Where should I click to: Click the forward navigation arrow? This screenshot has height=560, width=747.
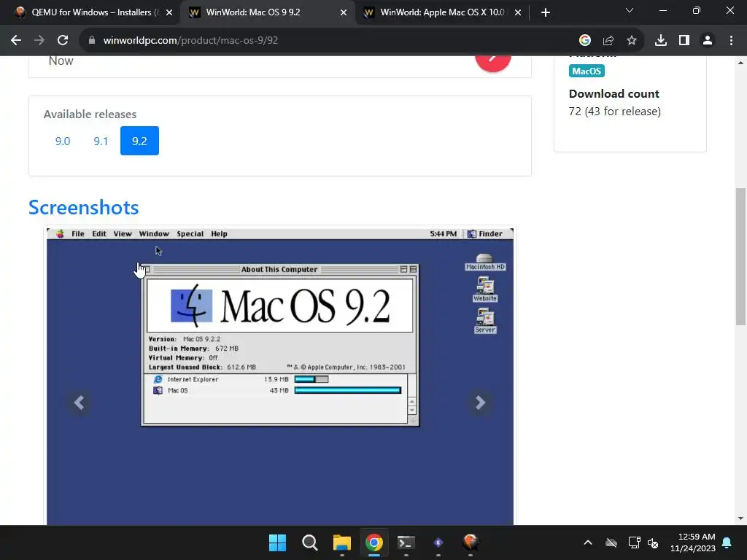pos(39,41)
